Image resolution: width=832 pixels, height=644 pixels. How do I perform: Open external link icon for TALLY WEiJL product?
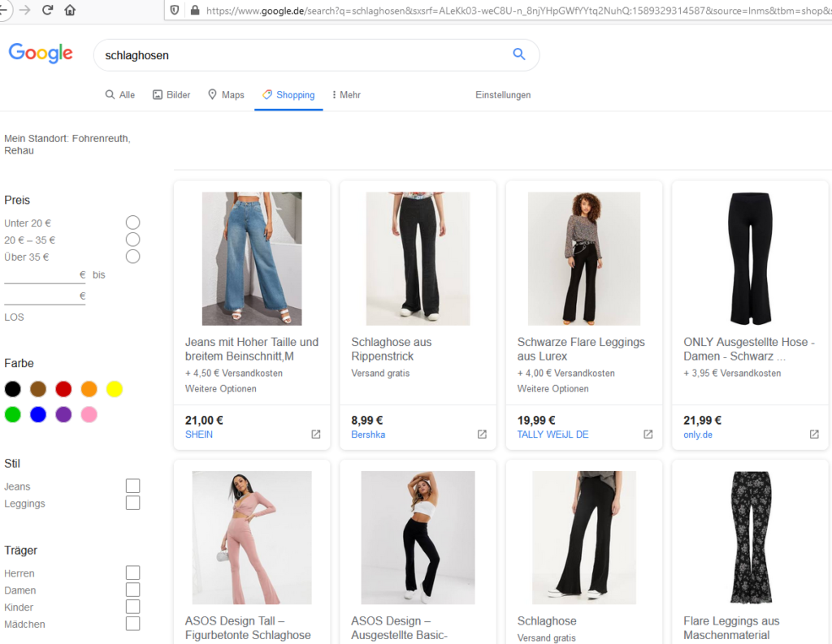tap(648, 434)
